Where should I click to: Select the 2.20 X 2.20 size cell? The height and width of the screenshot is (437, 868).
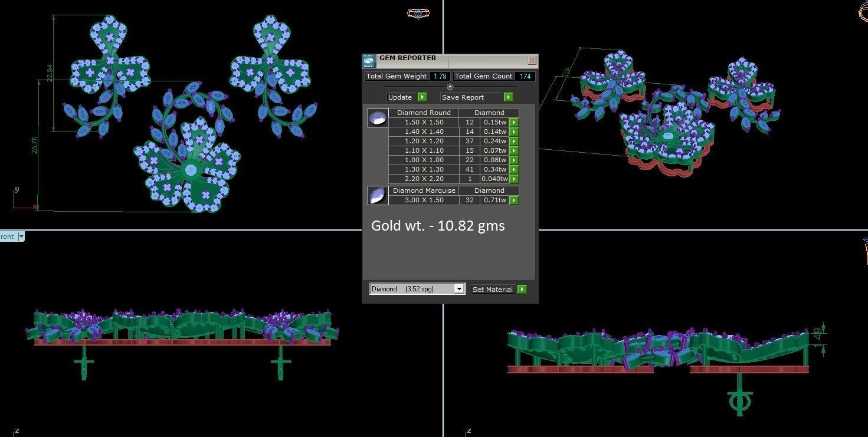point(424,179)
